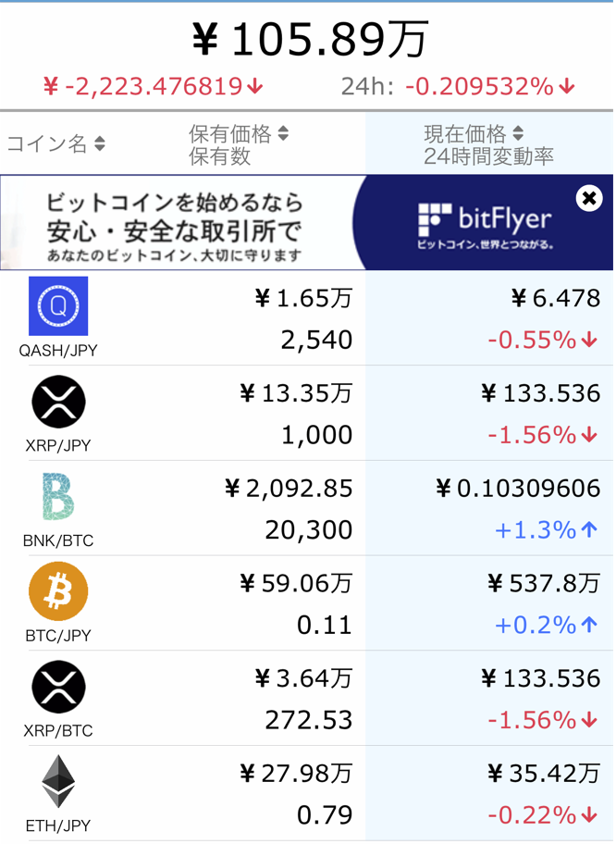616x844 pixels.
Task: Select the BTC/JPY current price ¥537.8万
Action: point(543,583)
